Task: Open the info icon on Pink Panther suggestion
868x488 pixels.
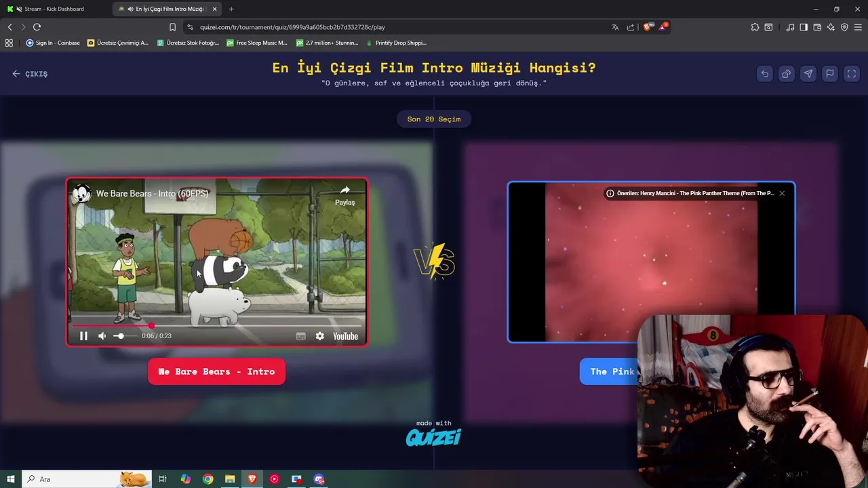Action: tap(610, 193)
